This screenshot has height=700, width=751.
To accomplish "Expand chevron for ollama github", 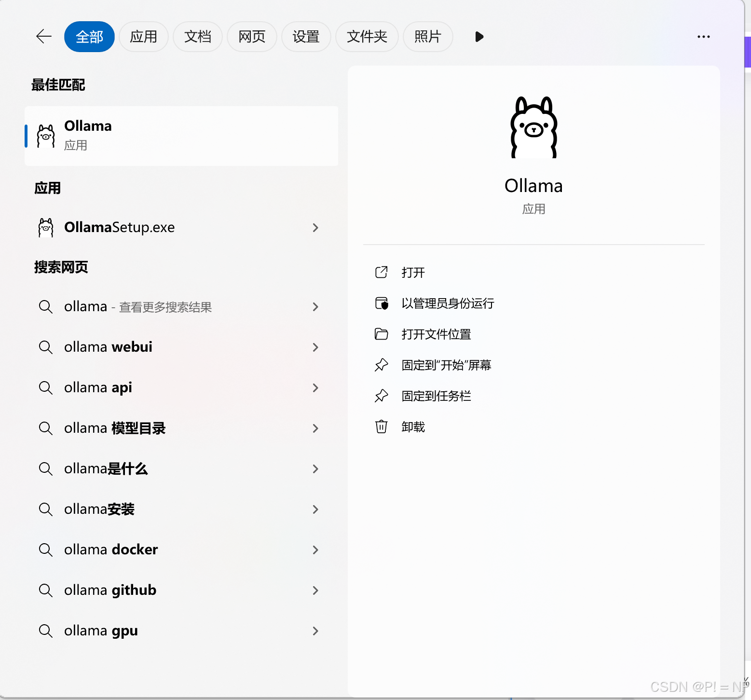I will click(315, 590).
